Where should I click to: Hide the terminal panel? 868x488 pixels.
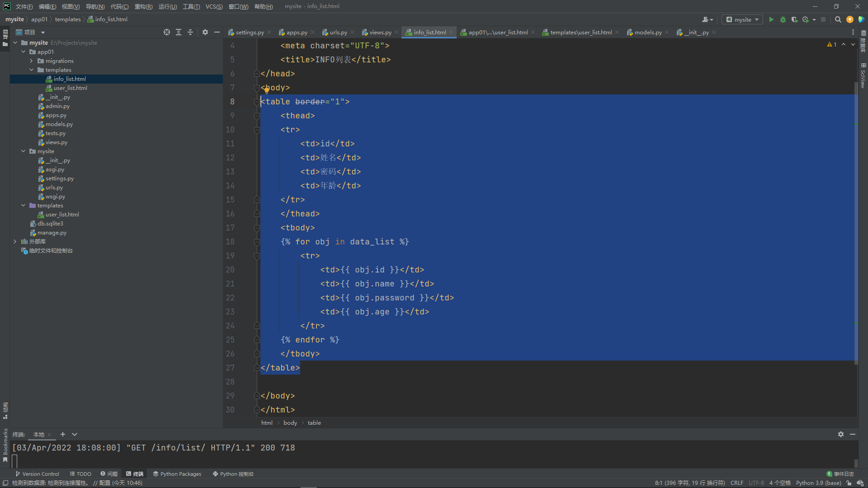click(853, 434)
